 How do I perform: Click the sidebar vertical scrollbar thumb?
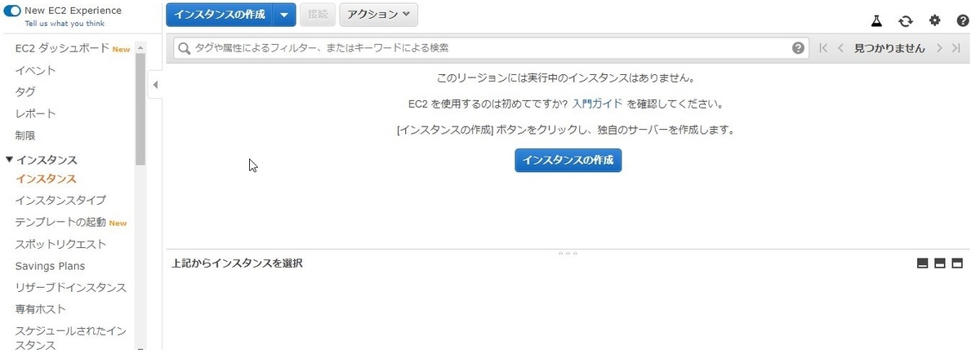point(140,109)
